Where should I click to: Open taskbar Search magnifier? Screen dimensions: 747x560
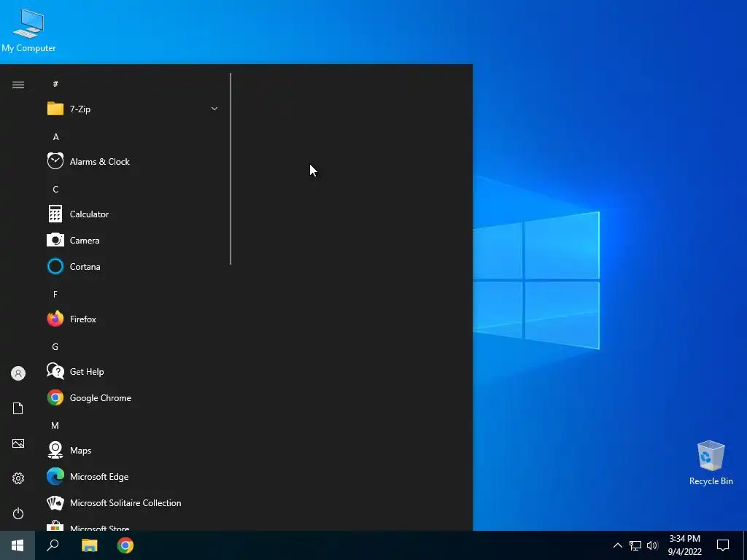[x=53, y=545]
